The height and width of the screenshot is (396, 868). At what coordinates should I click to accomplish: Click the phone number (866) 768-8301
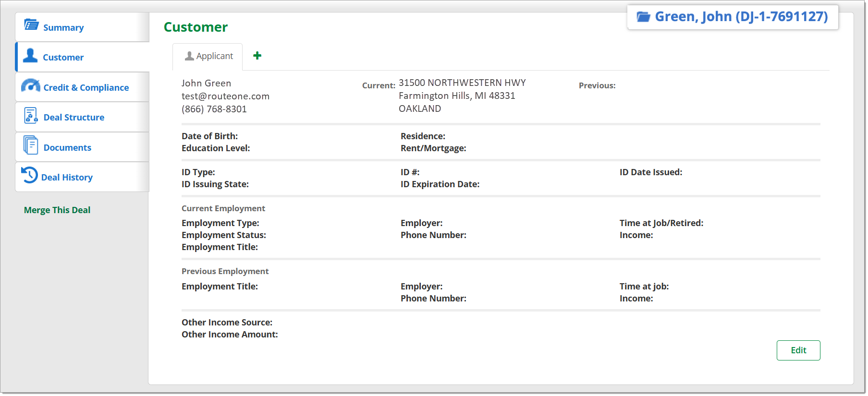[x=214, y=109]
